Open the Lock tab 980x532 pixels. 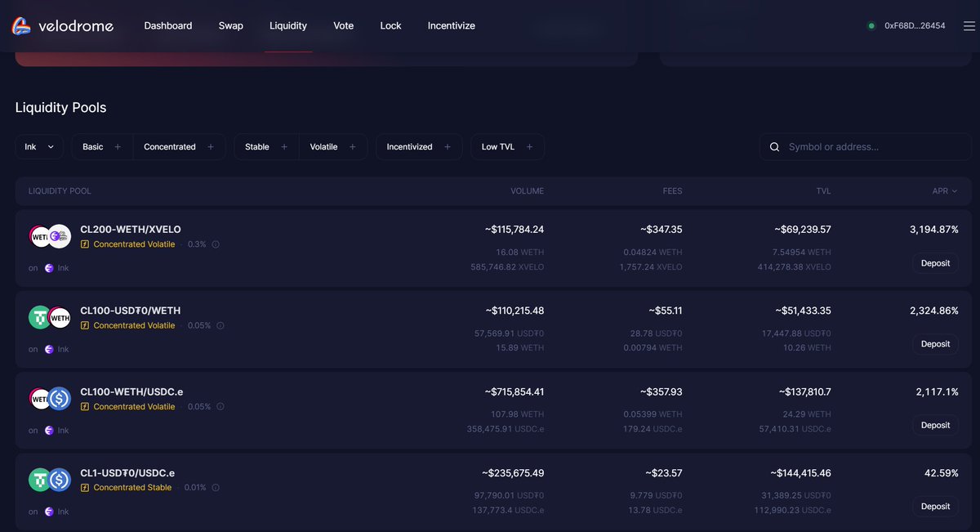coord(390,26)
